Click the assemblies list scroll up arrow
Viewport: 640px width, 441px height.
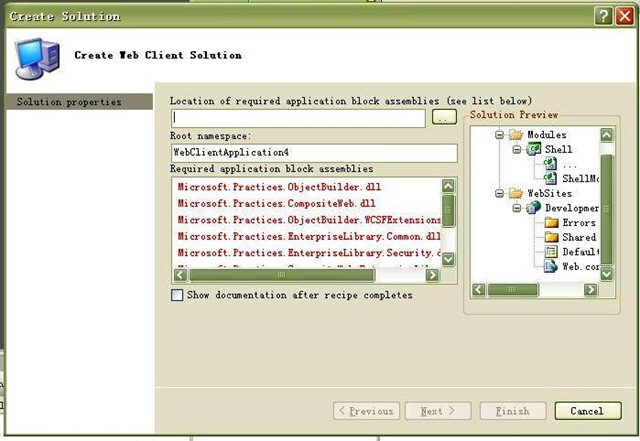tap(448, 186)
